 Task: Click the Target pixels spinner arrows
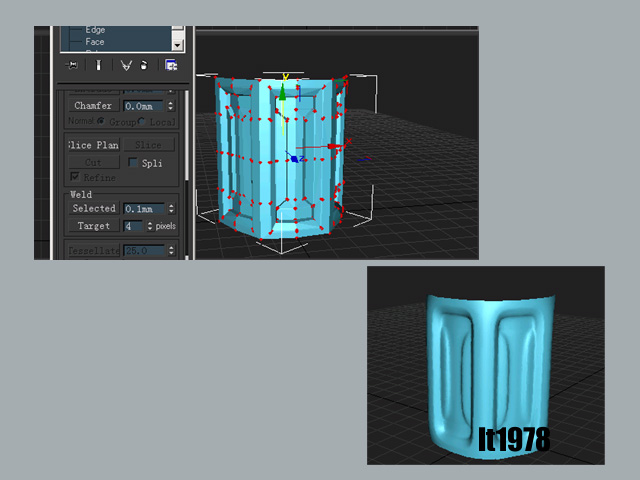pos(150,226)
